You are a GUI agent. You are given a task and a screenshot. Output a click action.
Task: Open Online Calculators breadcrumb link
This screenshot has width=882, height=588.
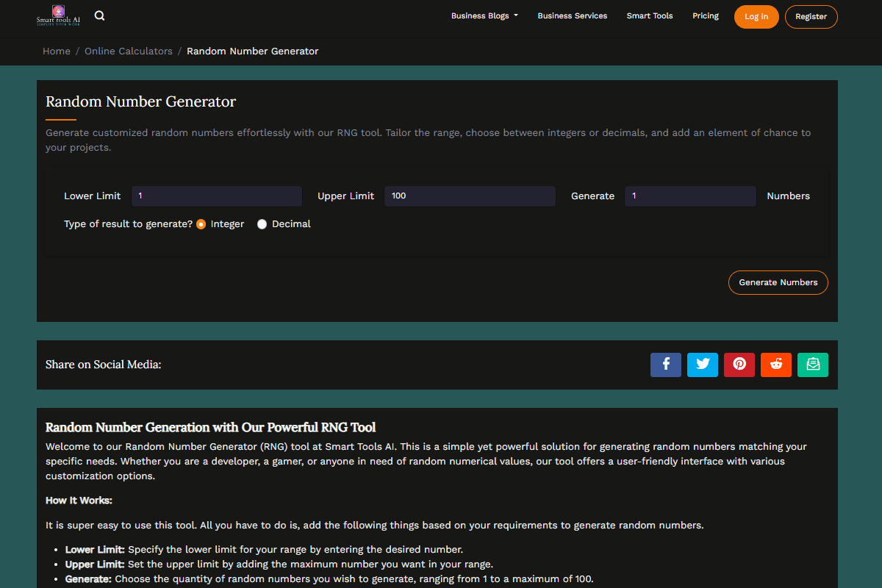click(129, 51)
